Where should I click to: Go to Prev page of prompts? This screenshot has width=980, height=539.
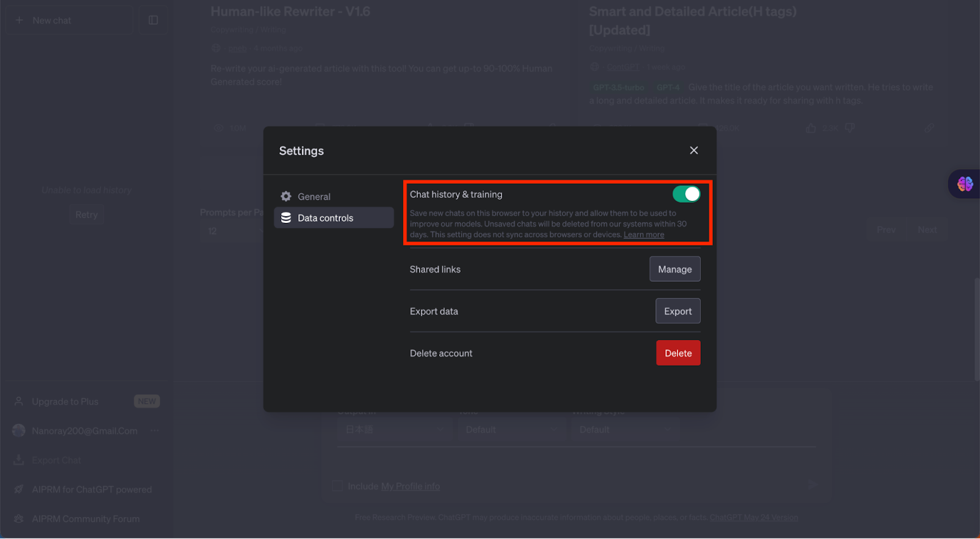pyautogui.click(x=886, y=230)
